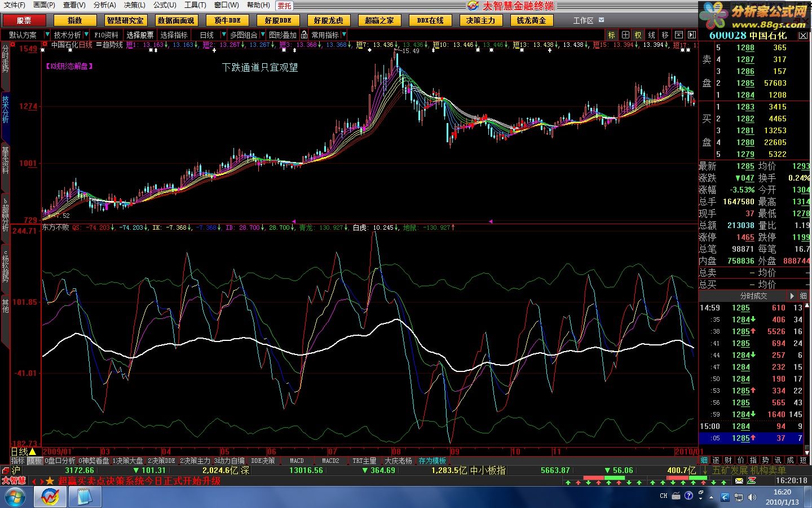812x508 pixels.
Task: Expand the 常用指标 dropdown arrow
Action: 343,35
